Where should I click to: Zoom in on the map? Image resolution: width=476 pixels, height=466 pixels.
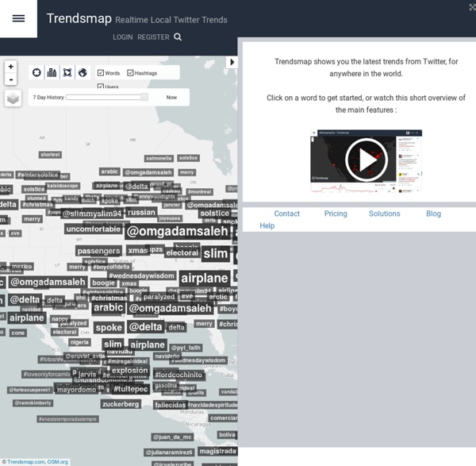pos(11,67)
